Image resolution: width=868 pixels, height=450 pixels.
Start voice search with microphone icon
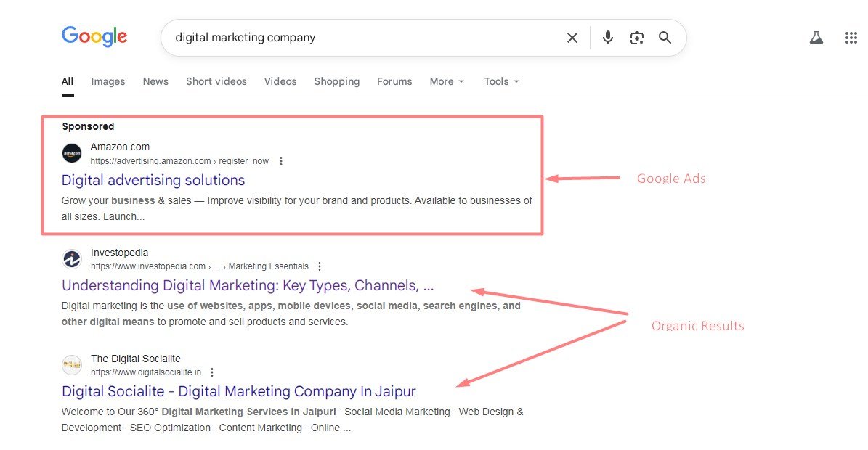pyautogui.click(x=608, y=38)
